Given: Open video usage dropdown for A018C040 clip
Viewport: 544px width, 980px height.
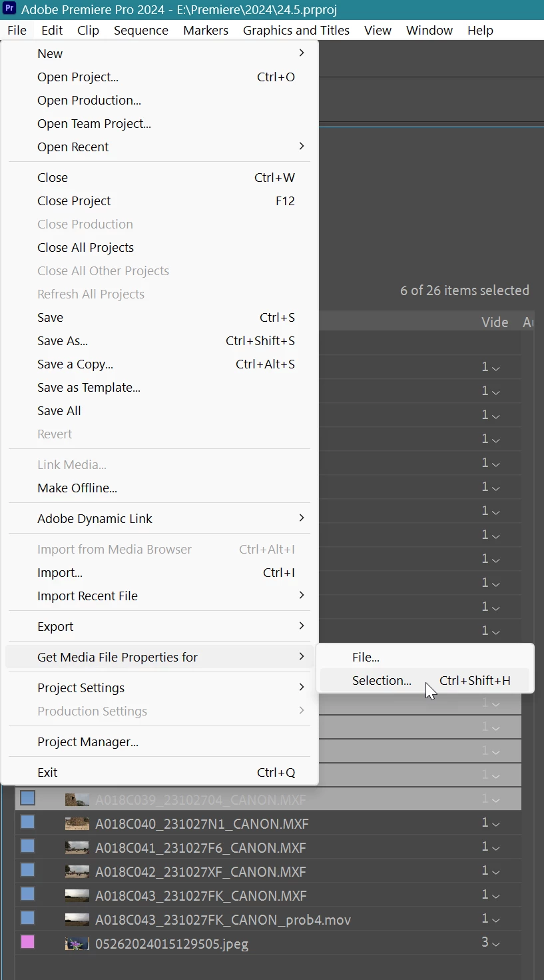Looking at the screenshot, I should (x=495, y=824).
